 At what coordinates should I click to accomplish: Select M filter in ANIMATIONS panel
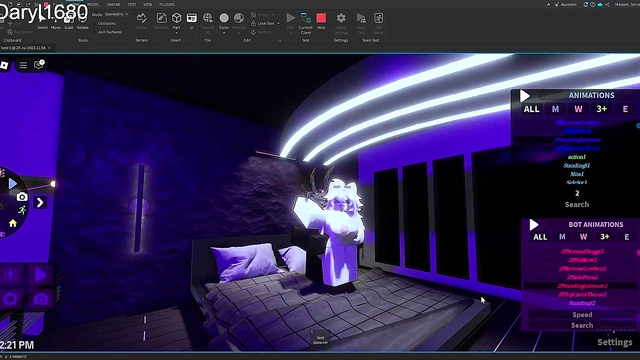[x=555, y=109]
